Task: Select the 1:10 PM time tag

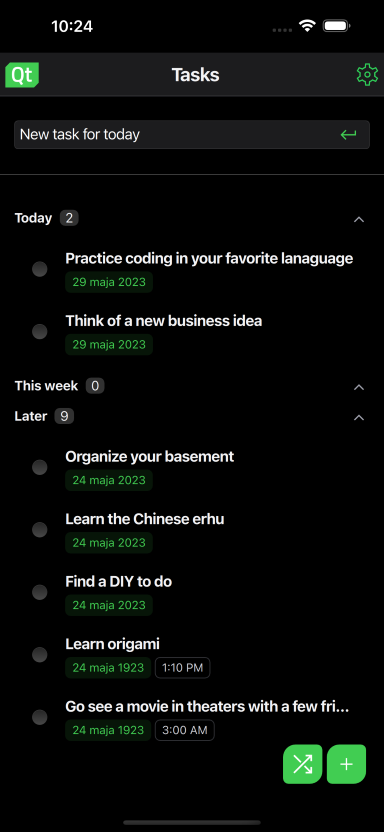Action: point(182,668)
